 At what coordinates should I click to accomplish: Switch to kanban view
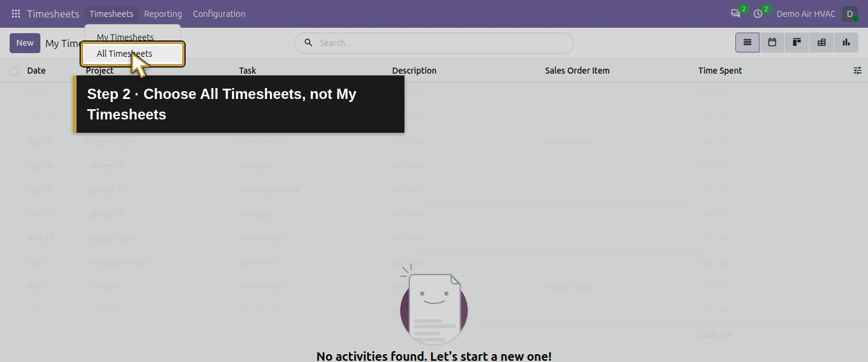[797, 42]
